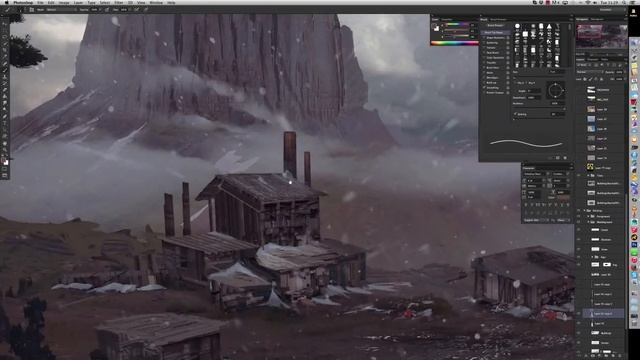The image size is (640, 360).
Task: Select the Color Dynamics settings row
Action: tap(495, 58)
